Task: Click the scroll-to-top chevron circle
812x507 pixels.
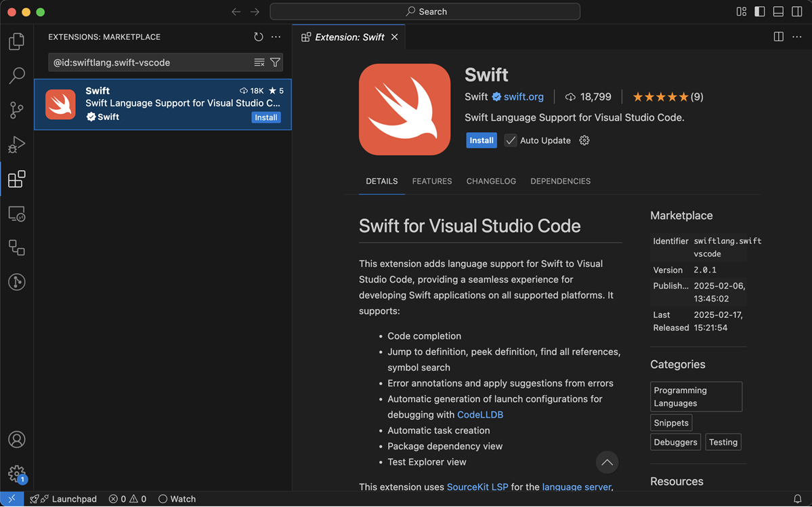Action: pyautogui.click(x=607, y=462)
